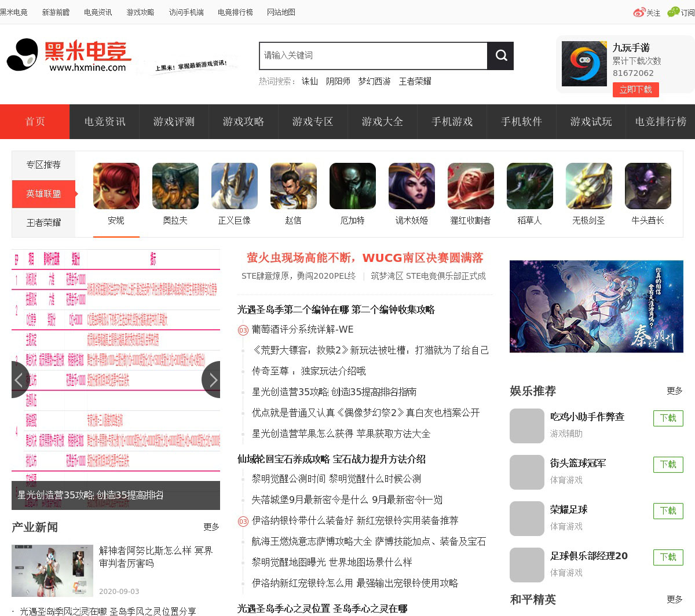Click 更多 next to 和平精英
The image size is (695, 616).
(675, 599)
